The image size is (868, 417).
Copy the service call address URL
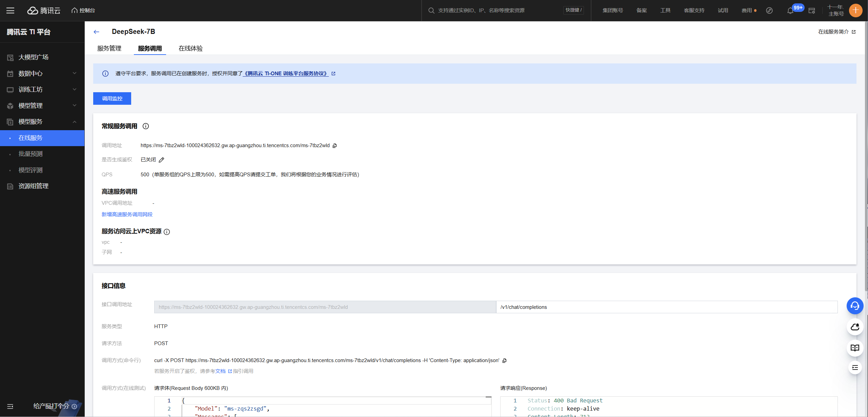[335, 146]
